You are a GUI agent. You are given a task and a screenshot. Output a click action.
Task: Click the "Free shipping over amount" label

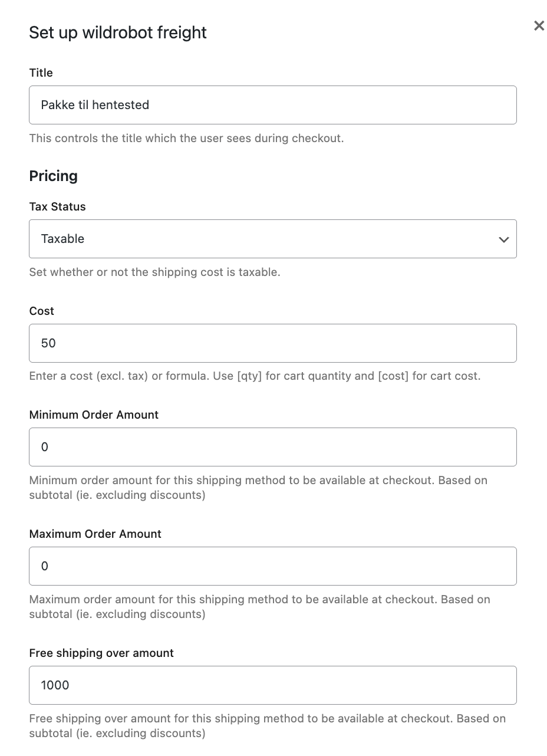(x=101, y=653)
